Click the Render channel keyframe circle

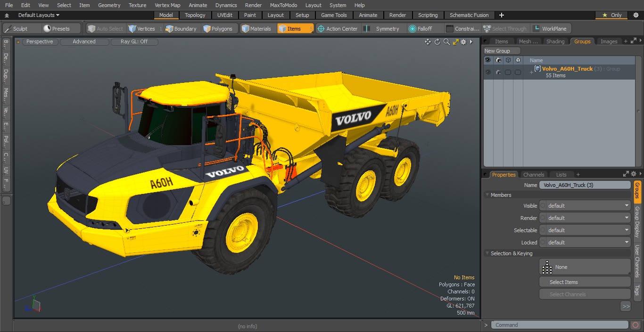tap(543, 218)
